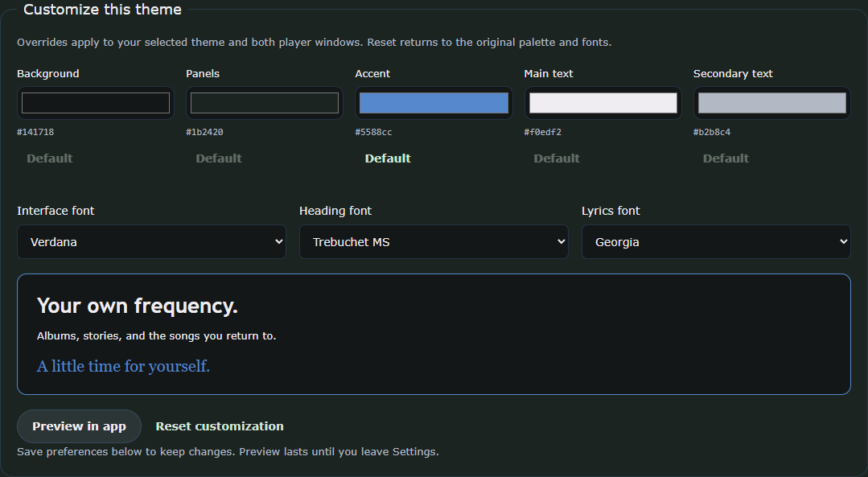
Task: Select the hex value #1b2420
Action: click(x=205, y=132)
